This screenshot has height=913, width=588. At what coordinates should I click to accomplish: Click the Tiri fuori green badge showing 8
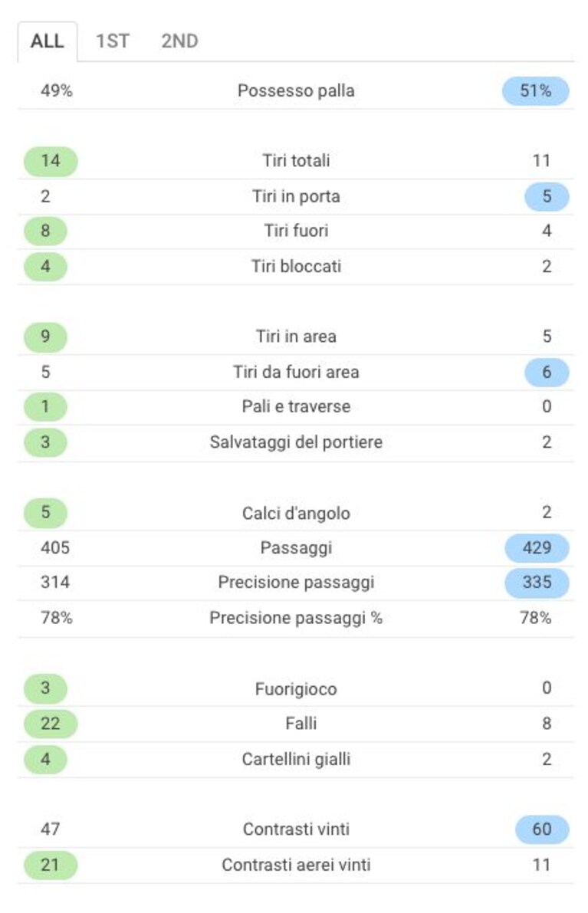pyautogui.click(x=45, y=232)
